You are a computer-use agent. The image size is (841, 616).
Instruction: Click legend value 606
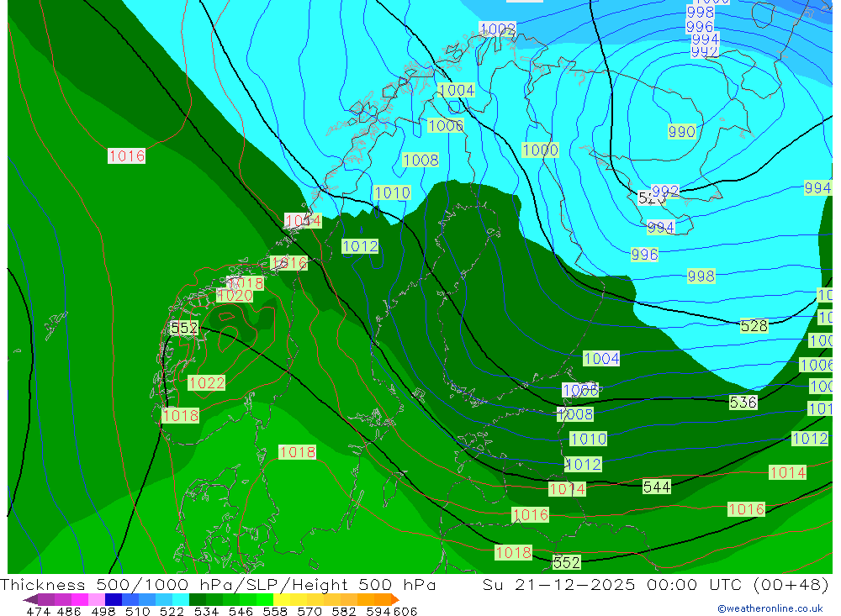[405, 611]
